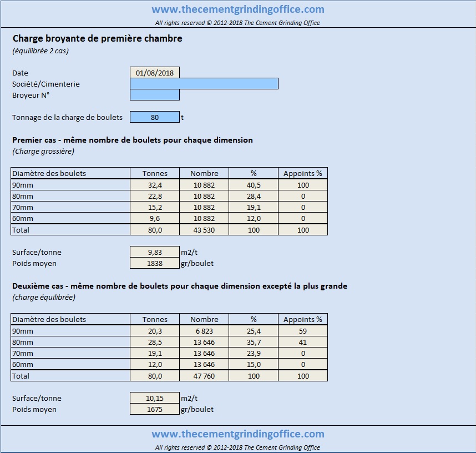Select the 25,4 percent cell
Viewport: 476px width, 453px height.
tap(254, 331)
